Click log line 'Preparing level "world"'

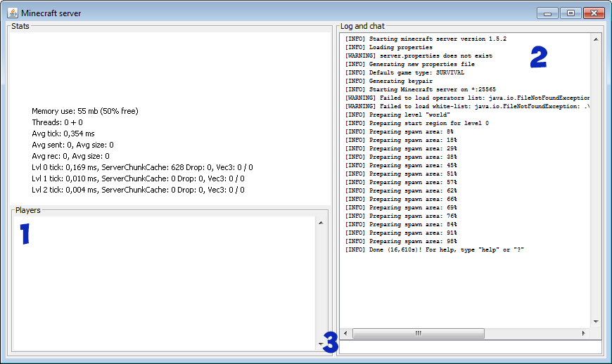(397, 115)
